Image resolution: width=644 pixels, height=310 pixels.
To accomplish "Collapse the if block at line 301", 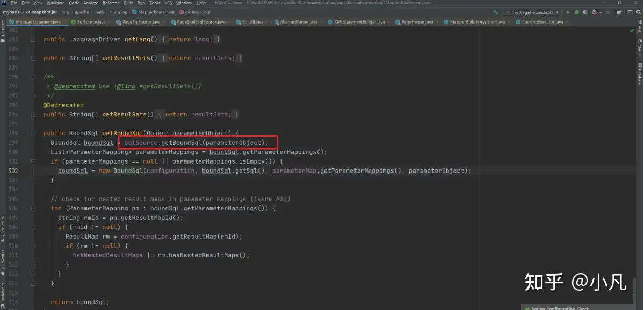I will click(34, 161).
